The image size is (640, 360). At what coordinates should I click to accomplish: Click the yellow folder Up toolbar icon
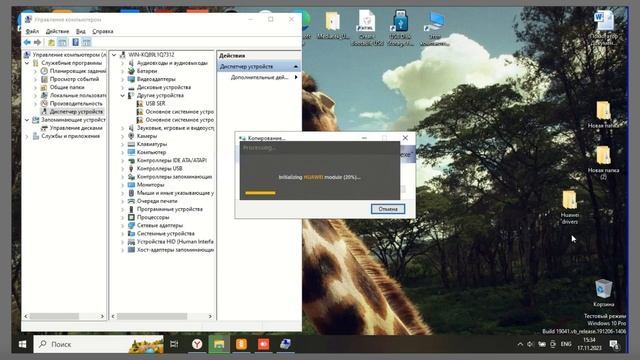click(51, 42)
